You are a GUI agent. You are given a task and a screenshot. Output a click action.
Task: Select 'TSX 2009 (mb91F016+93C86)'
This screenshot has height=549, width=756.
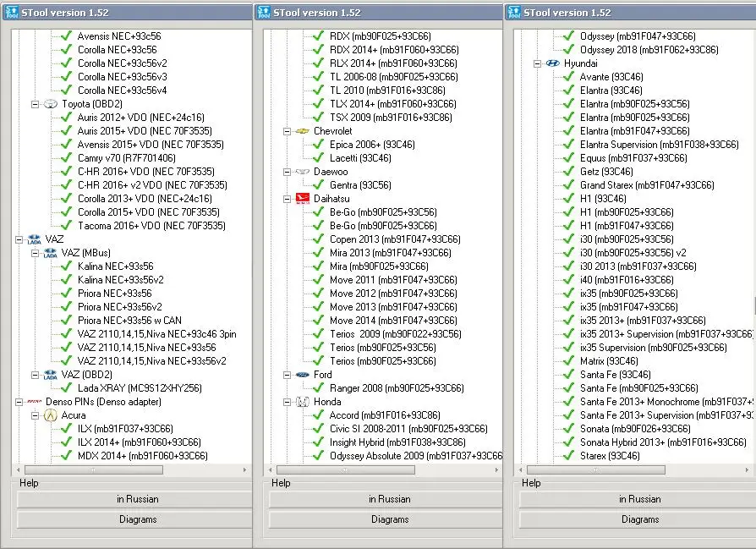pyautogui.click(x=391, y=118)
